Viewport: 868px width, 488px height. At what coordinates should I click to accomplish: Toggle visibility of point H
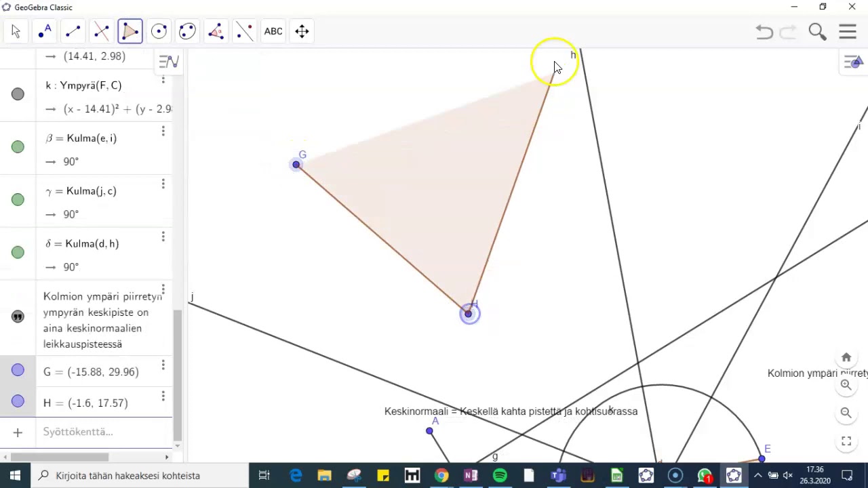tap(18, 401)
